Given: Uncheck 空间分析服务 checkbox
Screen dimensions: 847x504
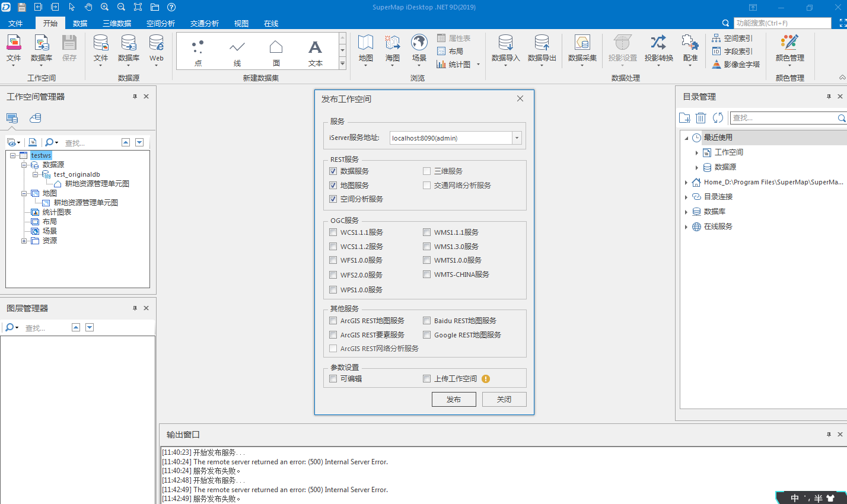Looking at the screenshot, I should pos(333,199).
